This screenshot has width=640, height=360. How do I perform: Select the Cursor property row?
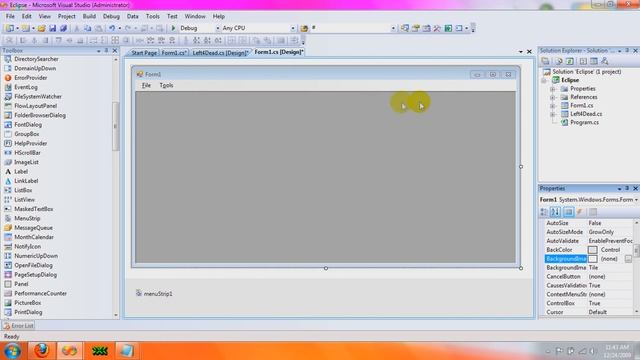click(x=588, y=312)
